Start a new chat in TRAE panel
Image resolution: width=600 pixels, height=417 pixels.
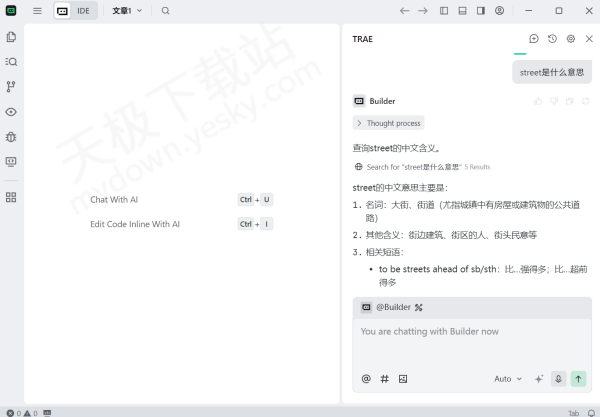click(534, 39)
